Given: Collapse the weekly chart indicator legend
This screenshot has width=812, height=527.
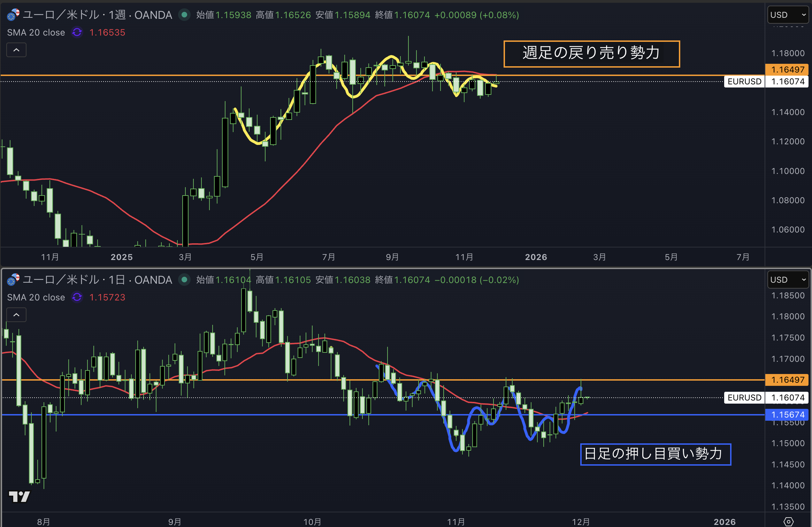Looking at the screenshot, I should [16, 50].
